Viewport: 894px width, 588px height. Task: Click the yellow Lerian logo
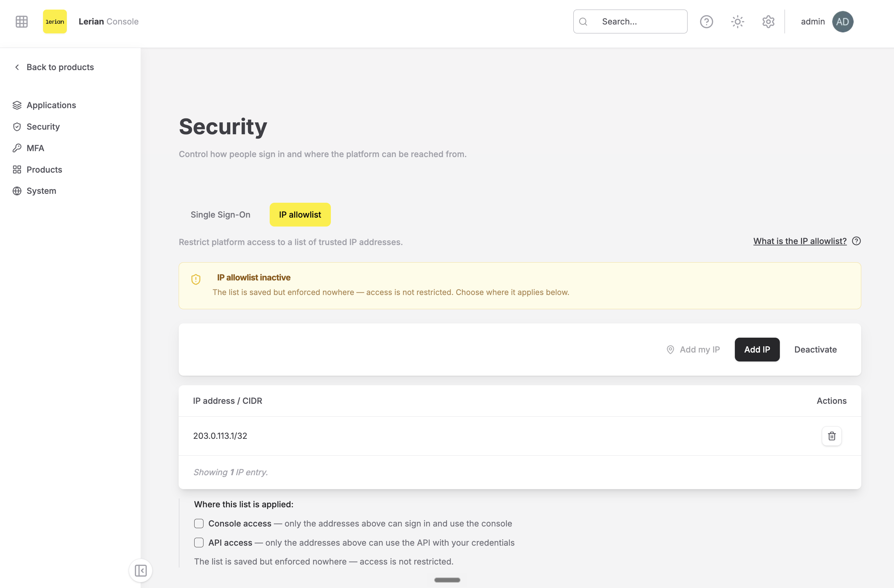point(55,21)
